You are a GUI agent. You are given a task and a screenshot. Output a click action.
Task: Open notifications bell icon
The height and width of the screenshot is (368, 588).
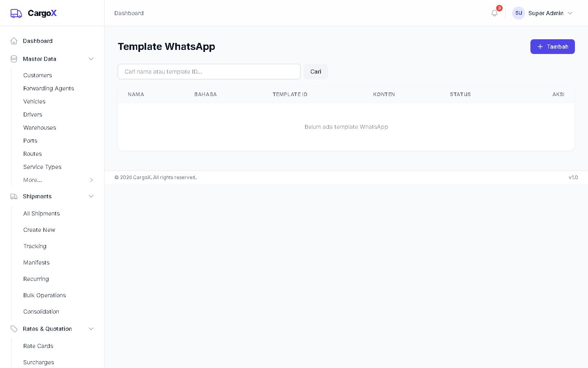(494, 13)
